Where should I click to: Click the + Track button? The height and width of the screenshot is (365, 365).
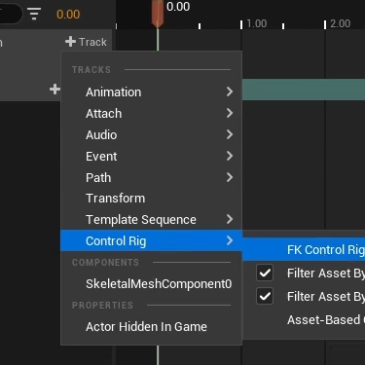(x=86, y=42)
